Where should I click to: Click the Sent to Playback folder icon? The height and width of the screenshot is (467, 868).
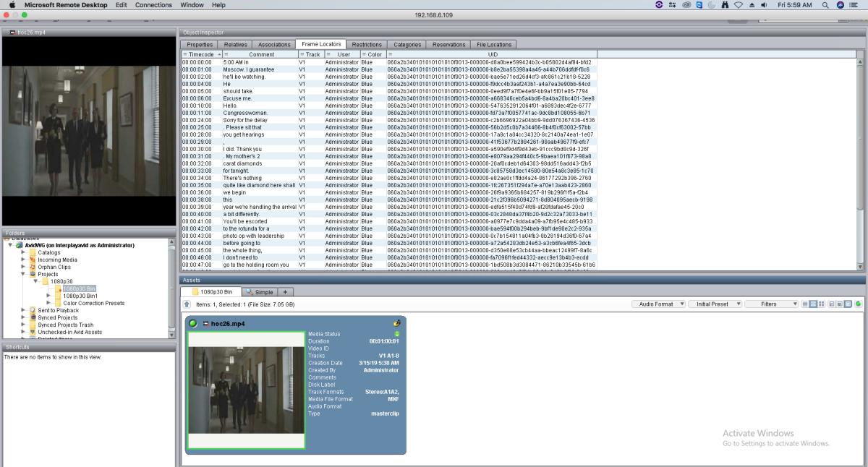click(33, 310)
